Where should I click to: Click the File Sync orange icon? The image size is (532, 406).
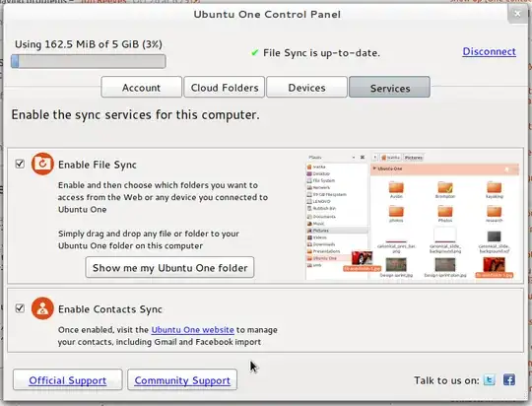click(42, 164)
